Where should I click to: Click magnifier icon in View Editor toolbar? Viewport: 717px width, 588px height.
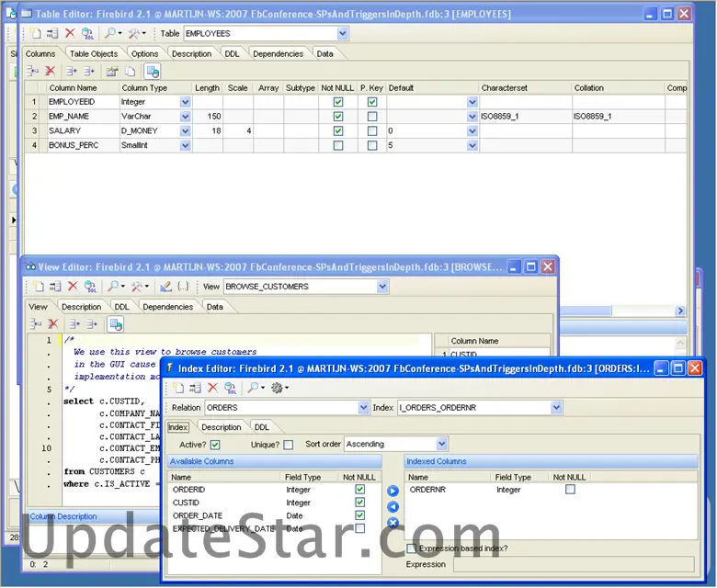(113, 286)
